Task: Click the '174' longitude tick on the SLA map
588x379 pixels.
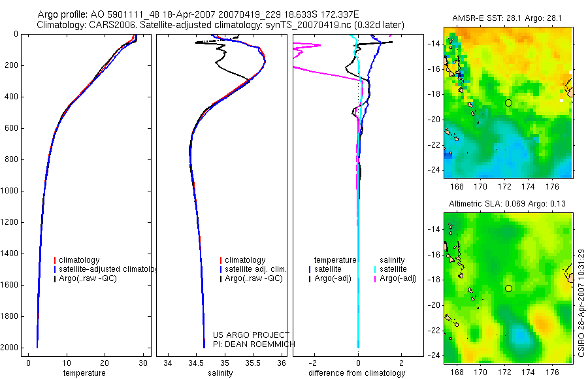Action: point(528,372)
